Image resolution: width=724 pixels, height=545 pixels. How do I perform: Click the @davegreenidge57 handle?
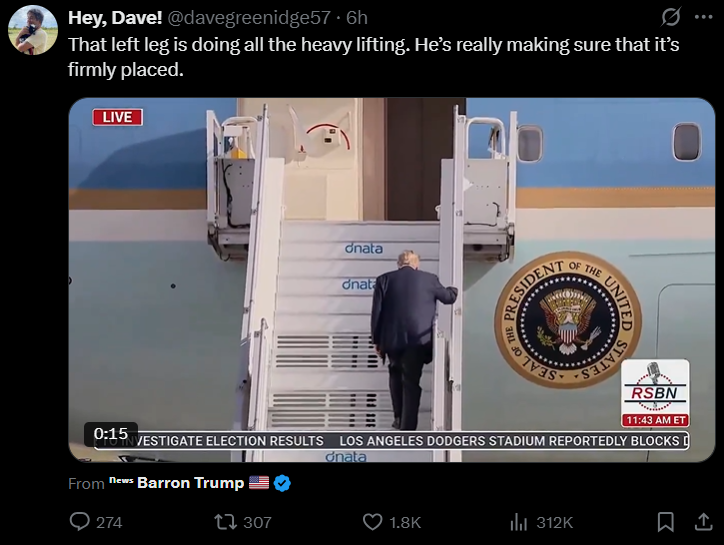tap(248, 18)
